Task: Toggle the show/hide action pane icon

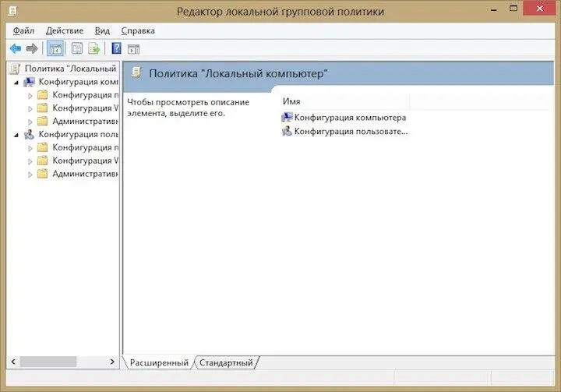Action: [133, 49]
